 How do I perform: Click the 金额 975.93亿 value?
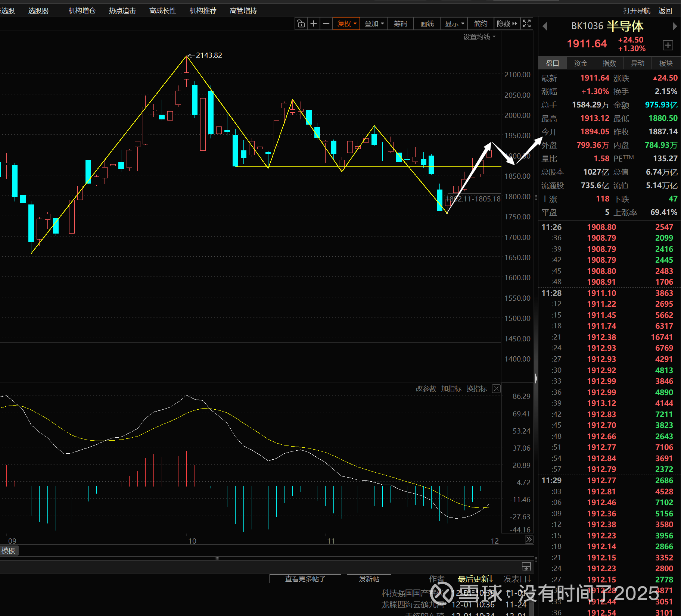(x=661, y=105)
